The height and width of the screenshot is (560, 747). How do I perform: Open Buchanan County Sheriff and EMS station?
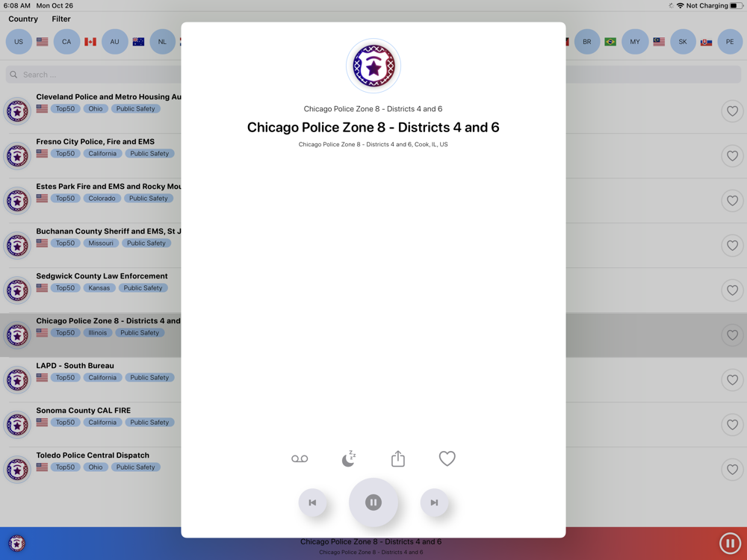click(x=108, y=231)
